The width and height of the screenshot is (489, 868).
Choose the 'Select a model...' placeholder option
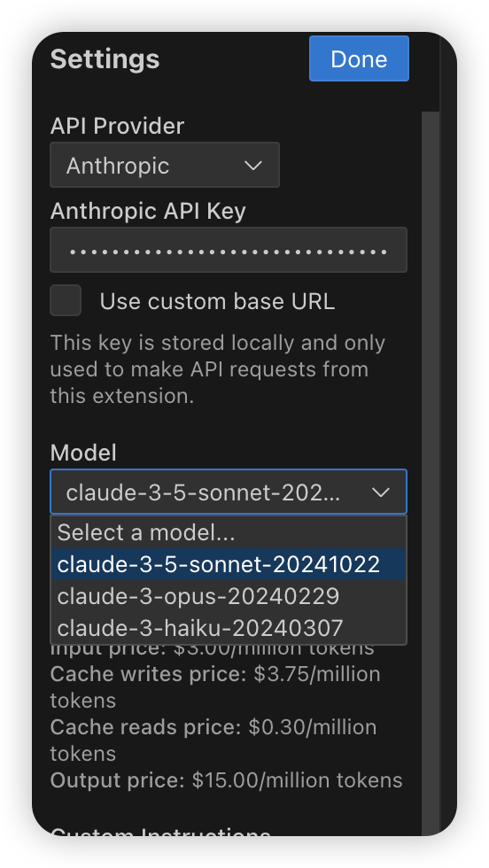pyautogui.click(x=229, y=532)
